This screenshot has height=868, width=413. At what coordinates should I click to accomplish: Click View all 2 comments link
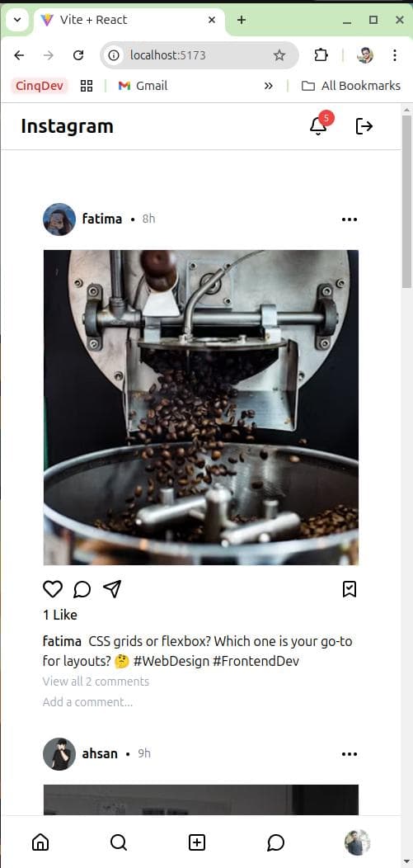point(96,682)
